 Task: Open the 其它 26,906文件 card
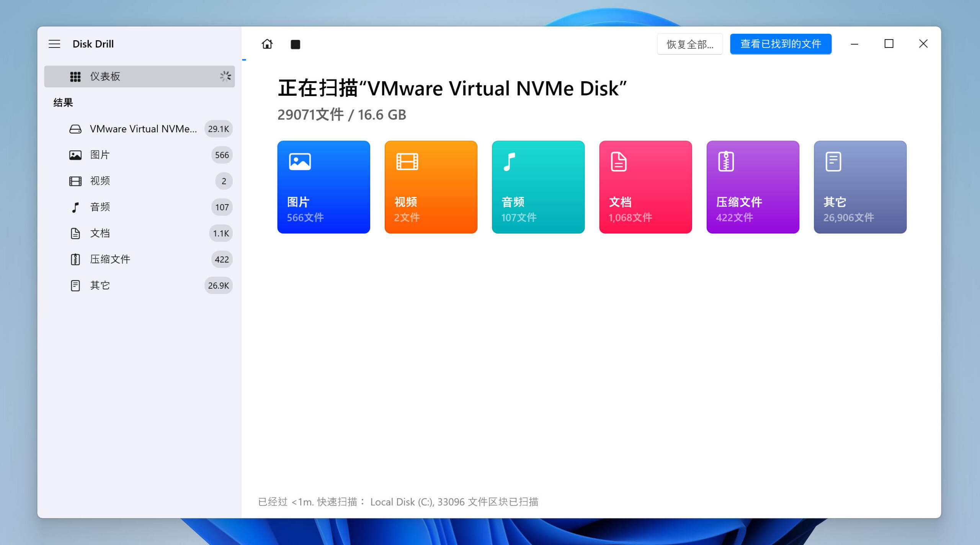pyautogui.click(x=860, y=187)
